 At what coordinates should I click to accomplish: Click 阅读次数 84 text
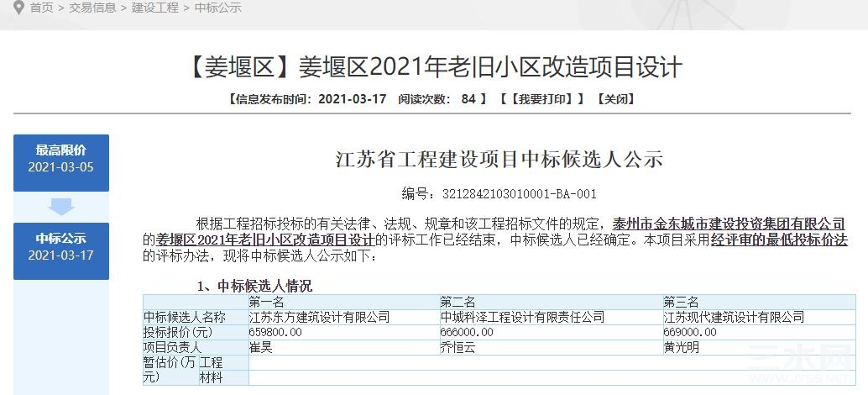pos(437,99)
